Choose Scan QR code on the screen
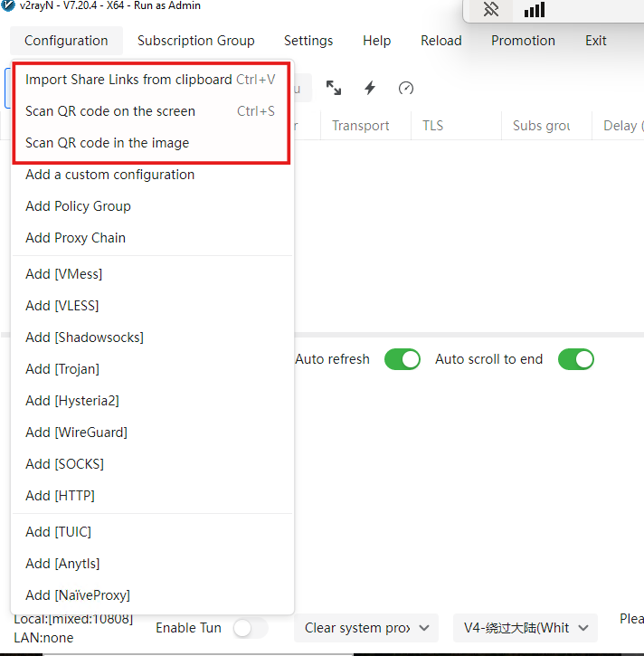The height and width of the screenshot is (656, 644). 110,111
